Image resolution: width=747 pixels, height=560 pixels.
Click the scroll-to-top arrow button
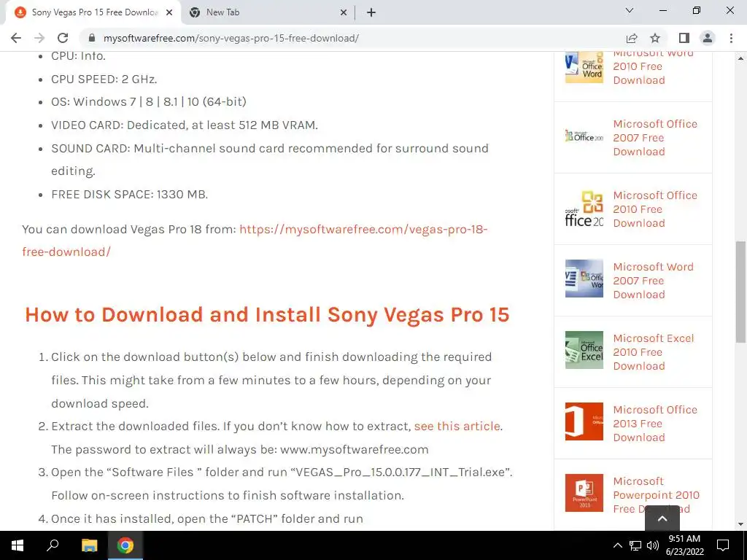point(662,518)
